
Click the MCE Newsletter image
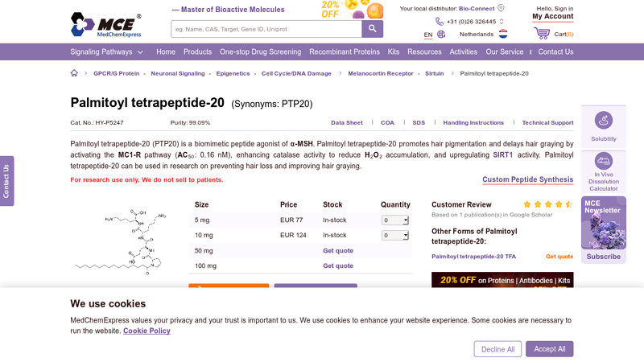point(603,223)
